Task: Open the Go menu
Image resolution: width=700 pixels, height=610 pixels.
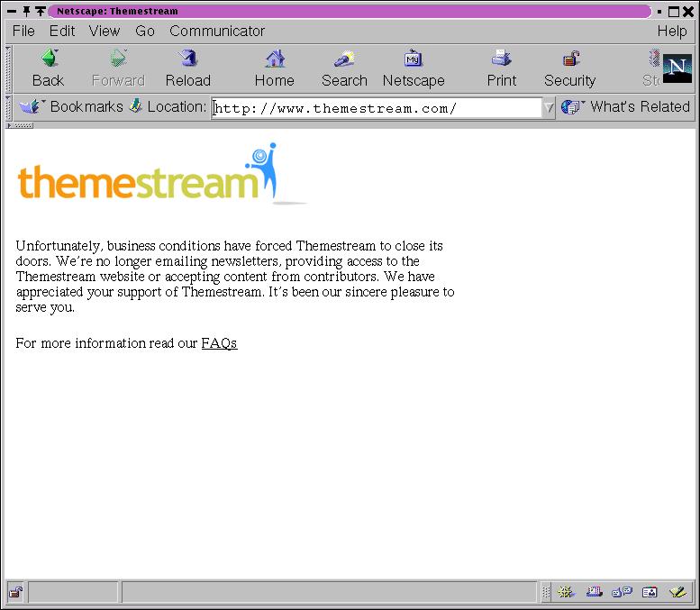Action: [x=145, y=31]
